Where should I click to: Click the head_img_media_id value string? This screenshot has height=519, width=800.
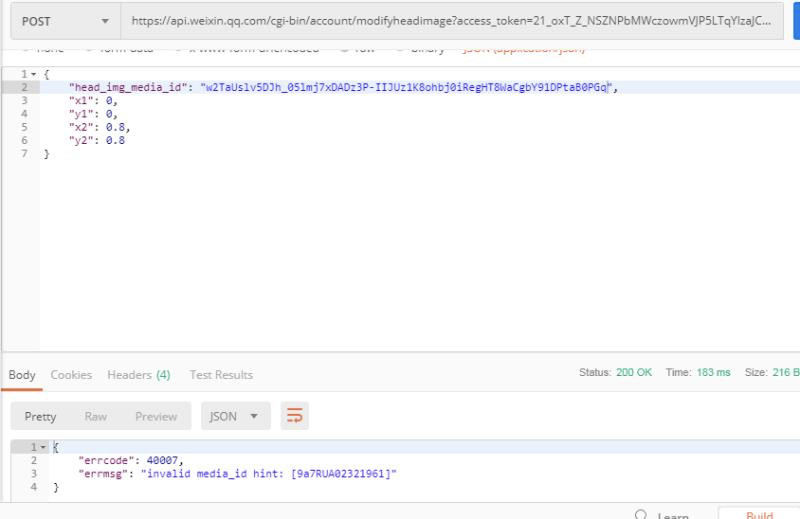pos(406,87)
